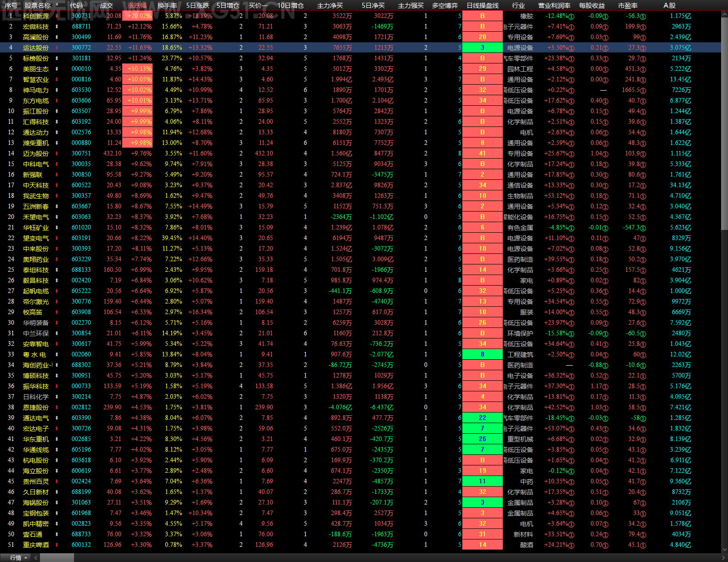Sort by 成交 column header
This screenshot has height=562, width=728.
pyautogui.click(x=106, y=6)
